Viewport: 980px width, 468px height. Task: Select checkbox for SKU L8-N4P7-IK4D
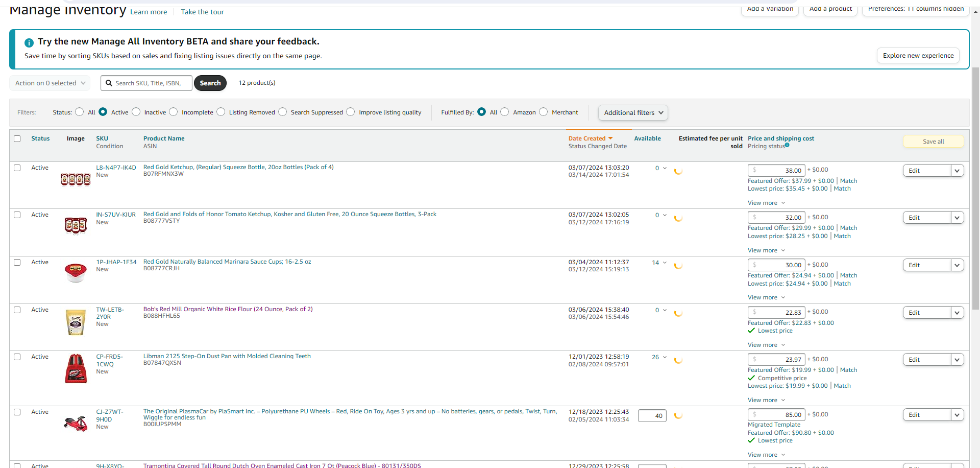click(x=17, y=168)
